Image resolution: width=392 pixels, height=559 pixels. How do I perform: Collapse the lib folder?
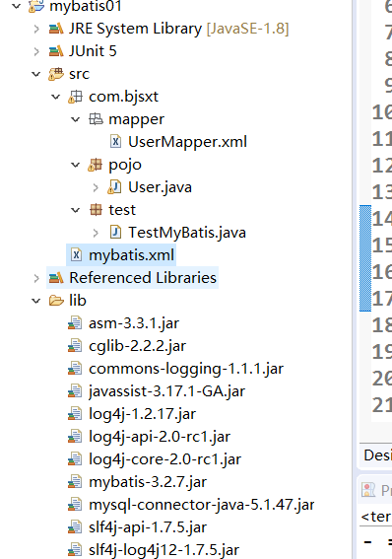[x=36, y=301]
